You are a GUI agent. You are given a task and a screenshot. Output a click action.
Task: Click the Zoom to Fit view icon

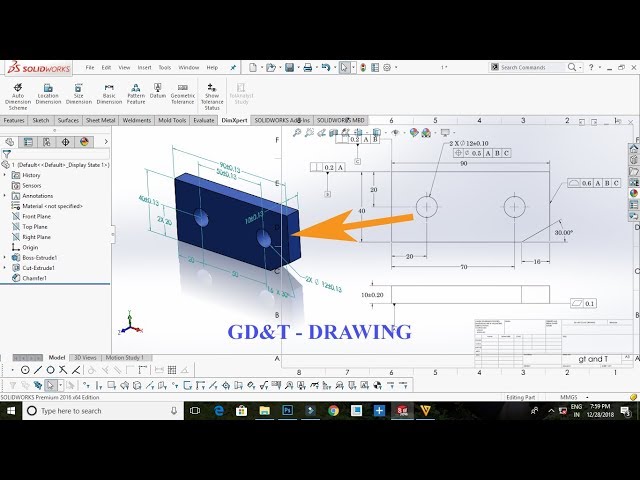(x=297, y=132)
